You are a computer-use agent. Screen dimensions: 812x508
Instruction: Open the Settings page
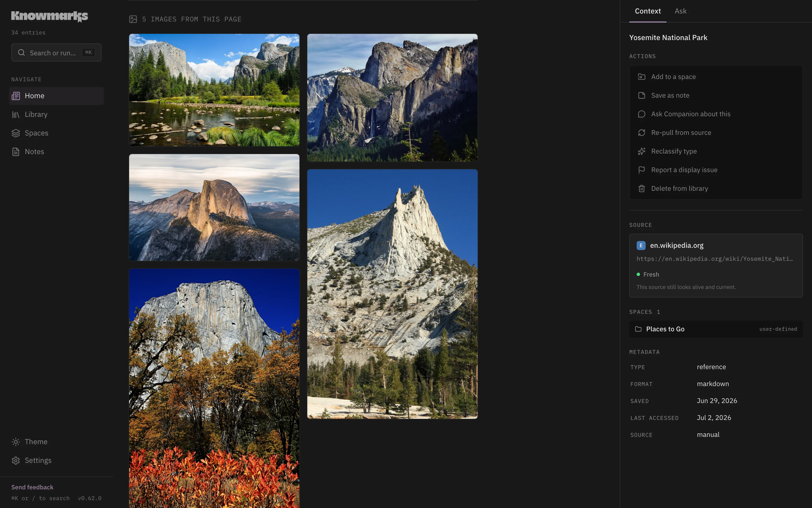pyautogui.click(x=56, y=461)
